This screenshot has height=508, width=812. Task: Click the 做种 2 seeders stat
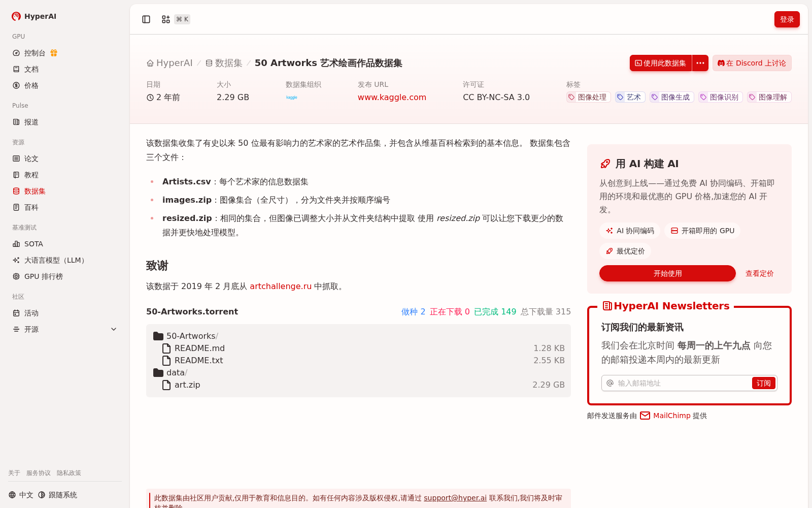[x=413, y=312]
